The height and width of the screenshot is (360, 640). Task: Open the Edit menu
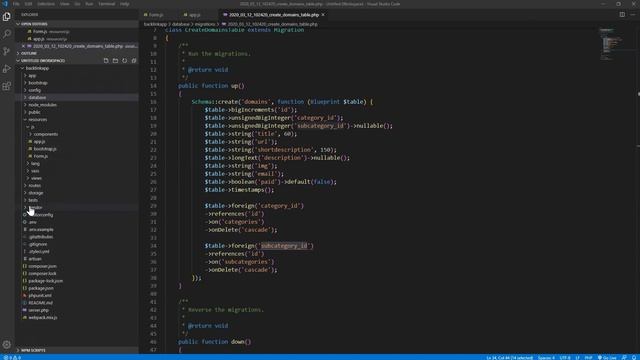[29, 4]
